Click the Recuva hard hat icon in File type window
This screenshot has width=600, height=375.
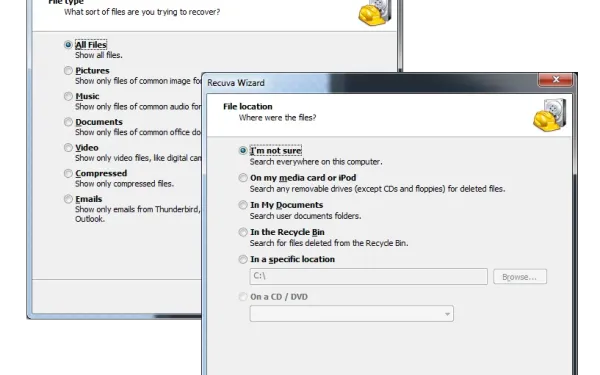pos(375,12)
